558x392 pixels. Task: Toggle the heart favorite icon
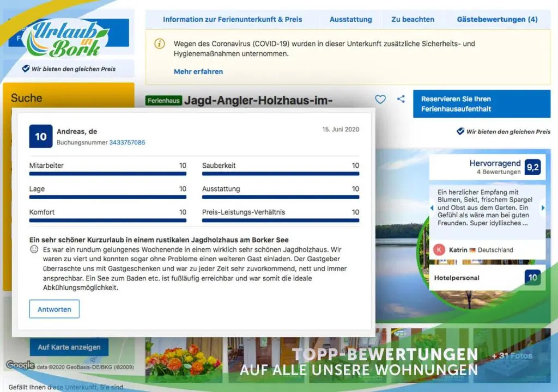click(x=380, y=99)
